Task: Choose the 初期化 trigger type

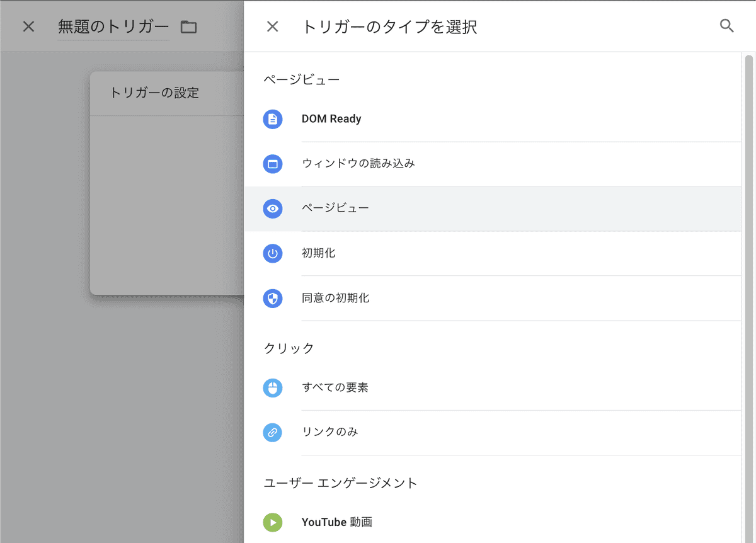Action: click(493, 253)
